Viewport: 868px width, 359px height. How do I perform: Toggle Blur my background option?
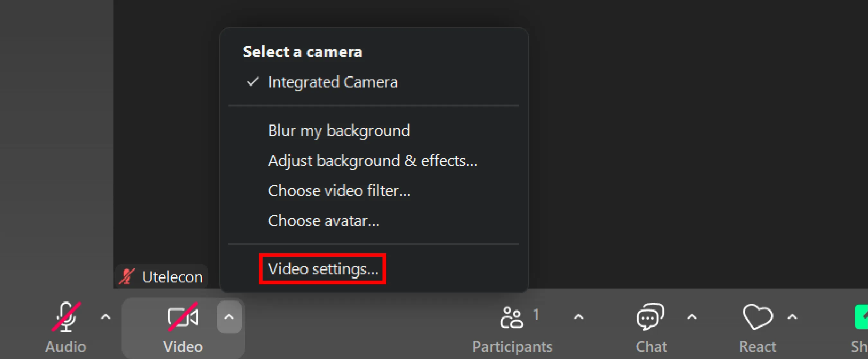point(339,130)
